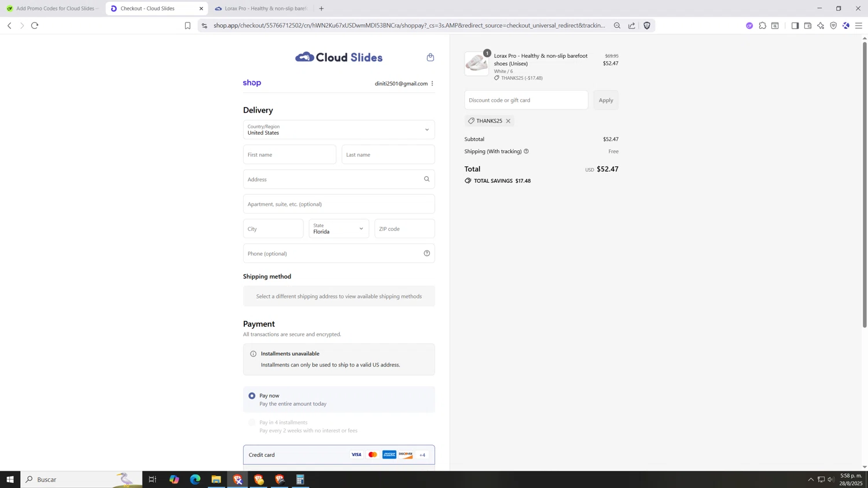
Task: Click the share page icon
Action: tap(632, 25)
